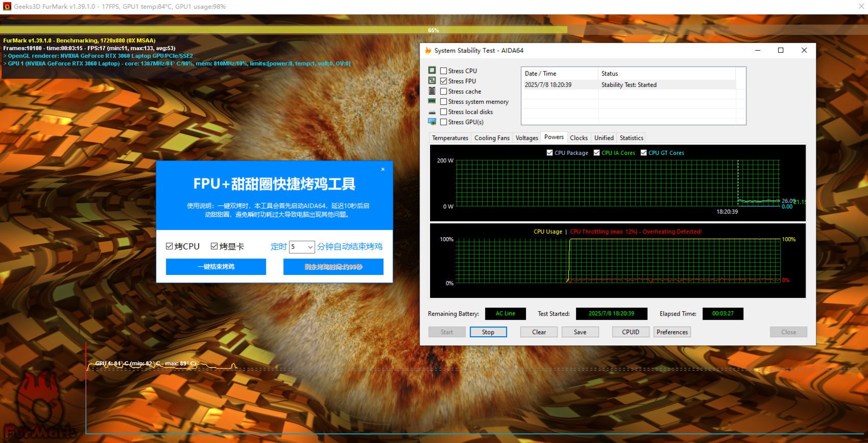
Task: Open the Cooling Fans tab
Action: pyautogui.click(x=492, y=138)
